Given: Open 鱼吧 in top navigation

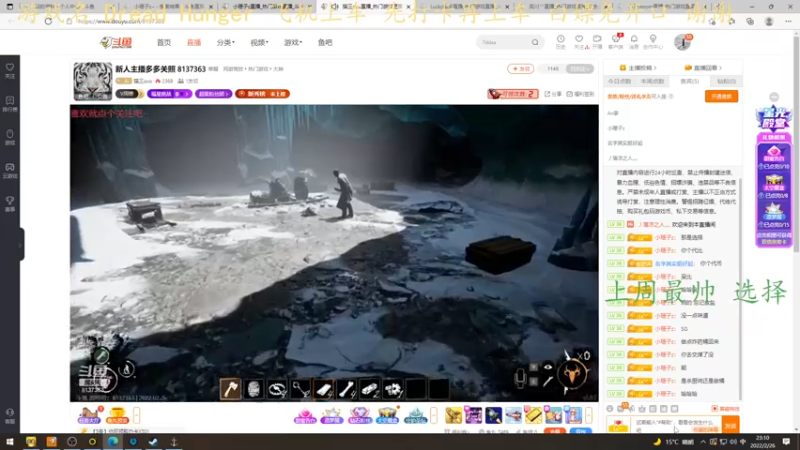Looking at the screenshot, I should [325, 42].
